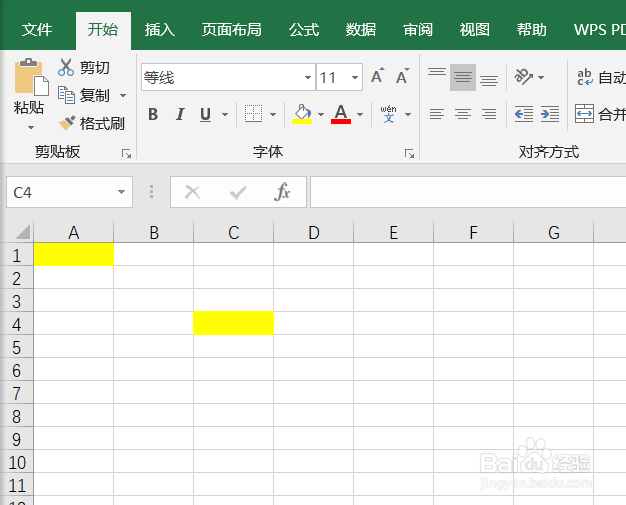
Task: Open underline style dropdown arrow
Action: (x=225, y=115)
